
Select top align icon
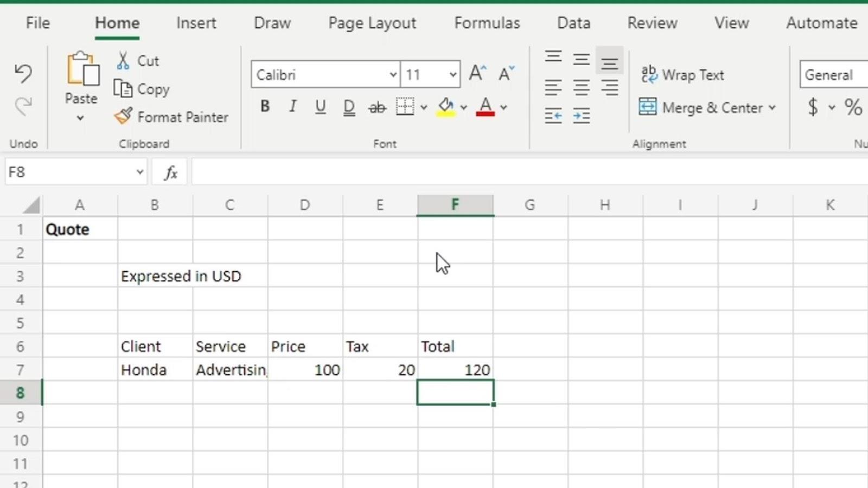(553, 58)
